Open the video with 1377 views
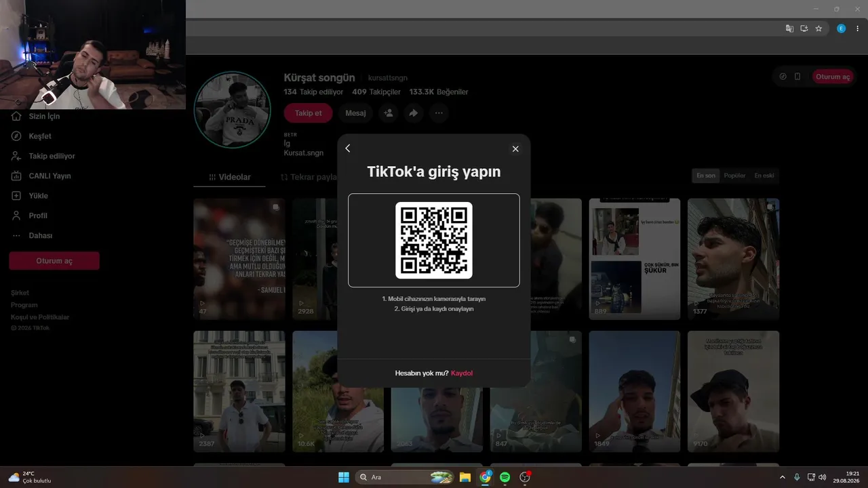Image resolution: width=868 pixels, height=488 pixels. coord(734,259)
